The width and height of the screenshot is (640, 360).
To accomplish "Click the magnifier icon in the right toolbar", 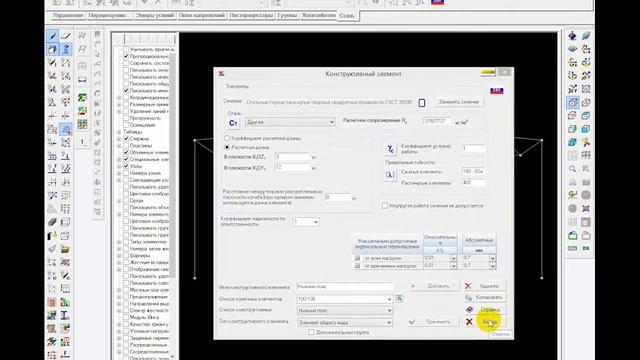I will click(572, 169).
